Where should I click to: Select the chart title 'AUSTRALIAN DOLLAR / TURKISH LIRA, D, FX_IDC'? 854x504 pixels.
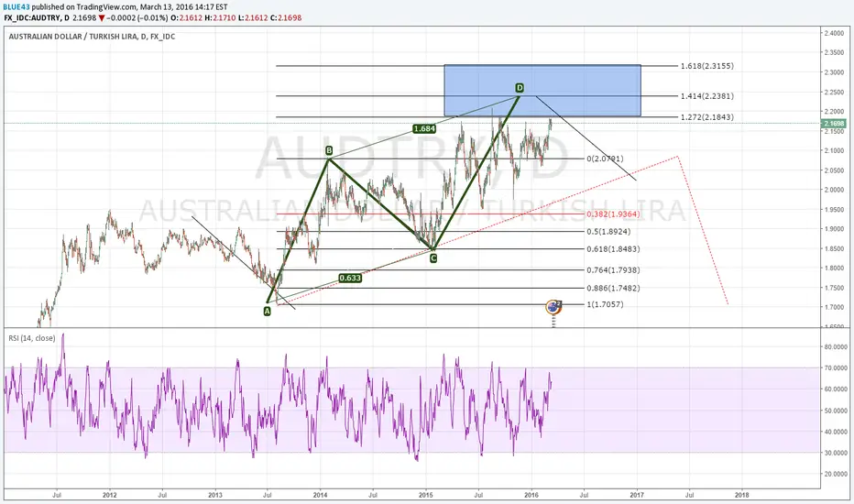tap(92, 37)
